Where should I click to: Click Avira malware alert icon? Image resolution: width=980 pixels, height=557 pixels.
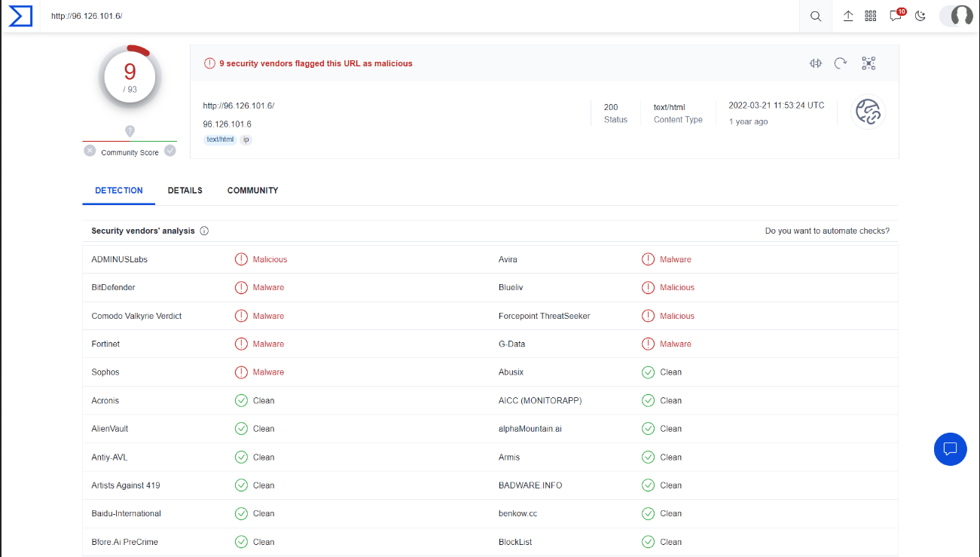tap(648, 259)
